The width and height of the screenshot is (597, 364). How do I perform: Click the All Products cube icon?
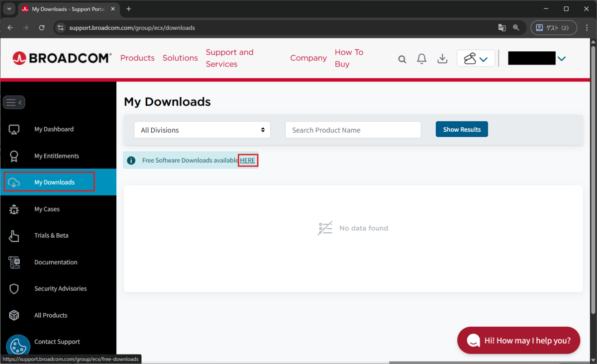click(x=14, y=315)
